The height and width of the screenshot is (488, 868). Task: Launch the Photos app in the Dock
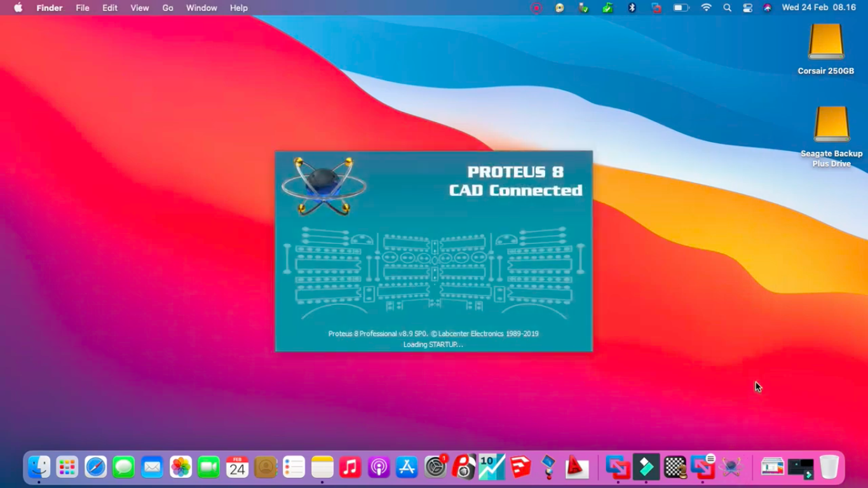[x=180, y=467]
